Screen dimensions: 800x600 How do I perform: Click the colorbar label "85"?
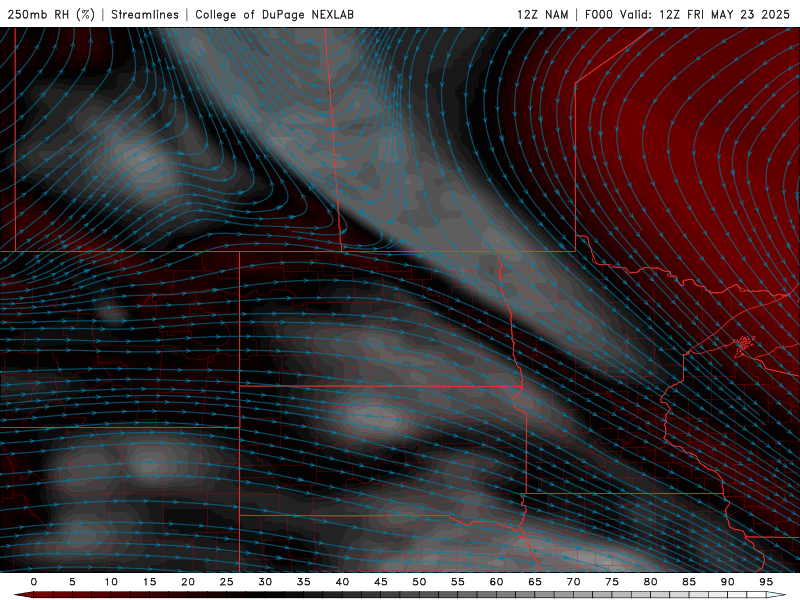pos(689,582)
